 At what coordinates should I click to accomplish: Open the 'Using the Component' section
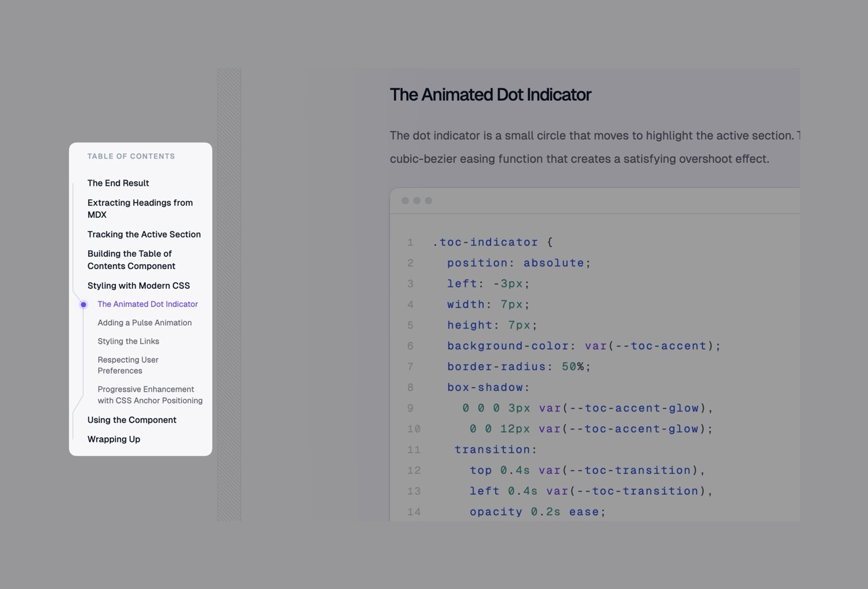132,420
